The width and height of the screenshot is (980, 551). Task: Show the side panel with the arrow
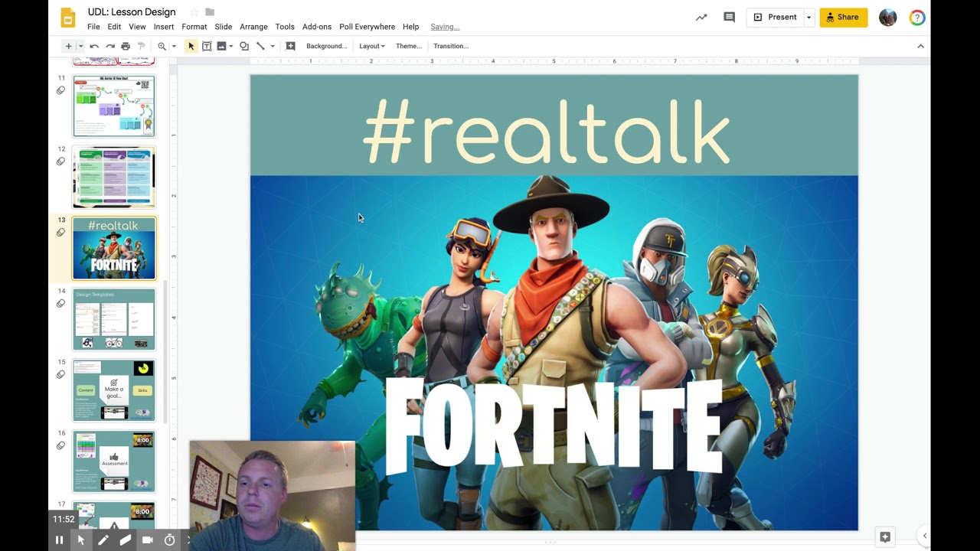tap(924, 536)
